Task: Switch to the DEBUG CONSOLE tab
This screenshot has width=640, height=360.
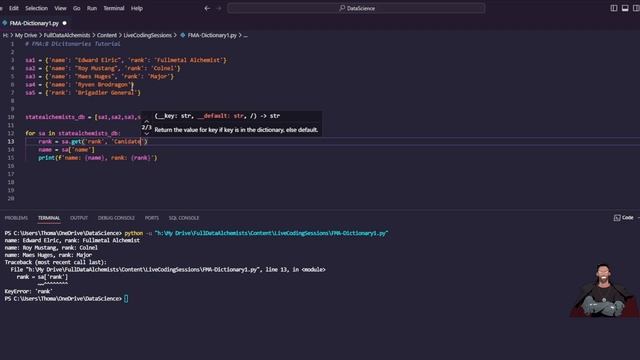Action: [x=116, y=218]
